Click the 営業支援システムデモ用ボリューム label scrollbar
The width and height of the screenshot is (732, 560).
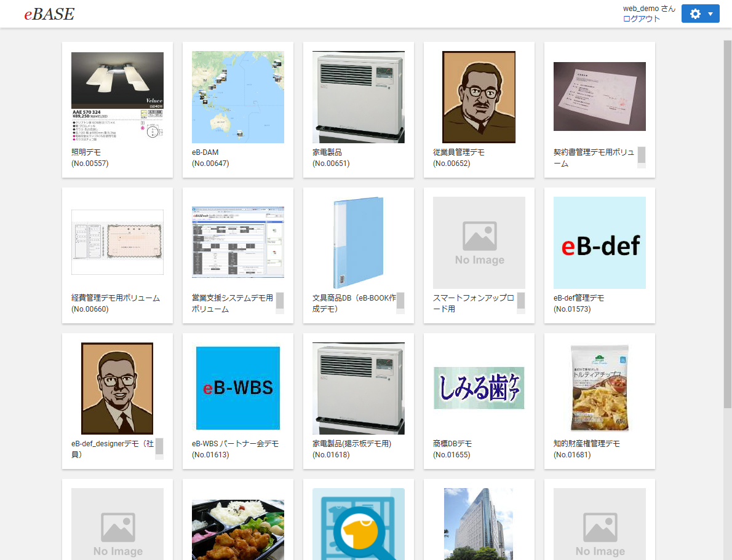click(x=280, y=303)
